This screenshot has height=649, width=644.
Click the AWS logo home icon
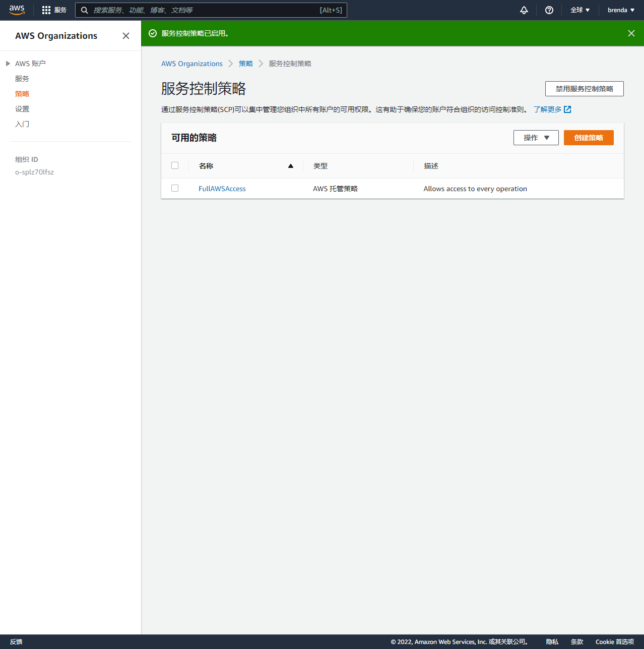pos(17,10)
